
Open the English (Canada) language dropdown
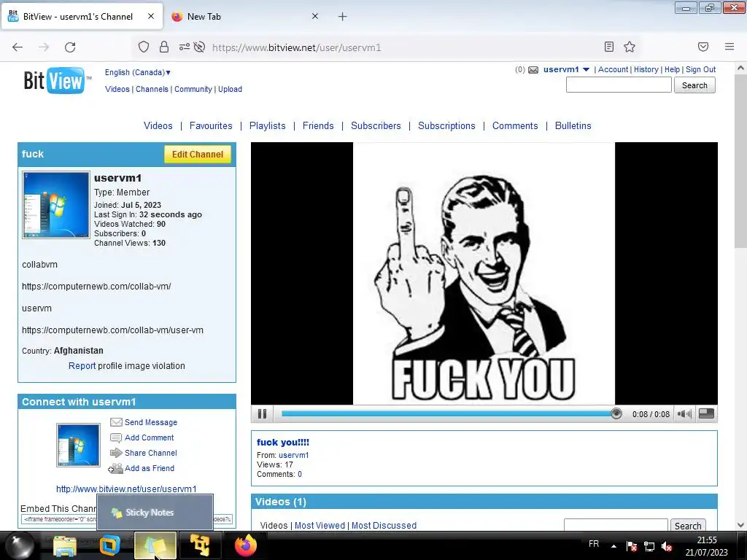[138, 72]
